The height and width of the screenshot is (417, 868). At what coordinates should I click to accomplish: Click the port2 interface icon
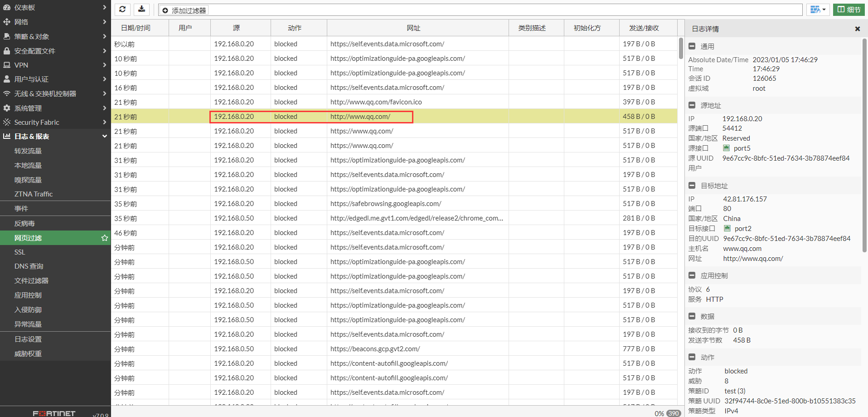point(727,229)
